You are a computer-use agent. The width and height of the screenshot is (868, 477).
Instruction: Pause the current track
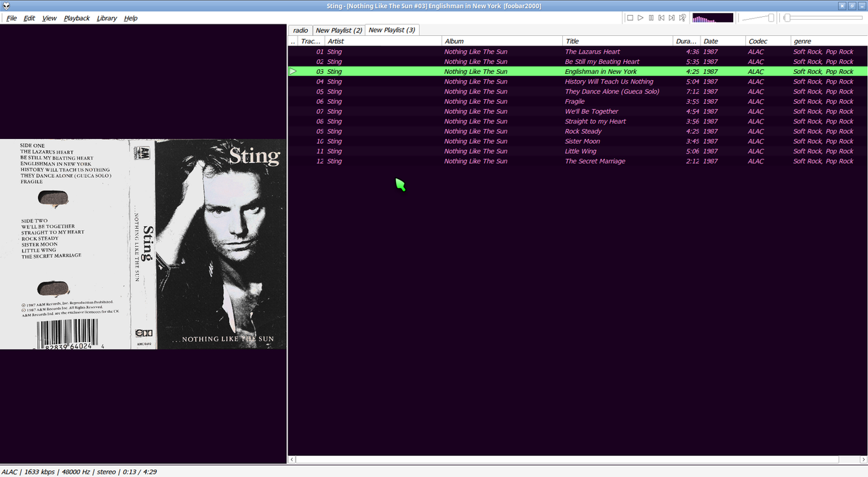[x=651, y=18]
